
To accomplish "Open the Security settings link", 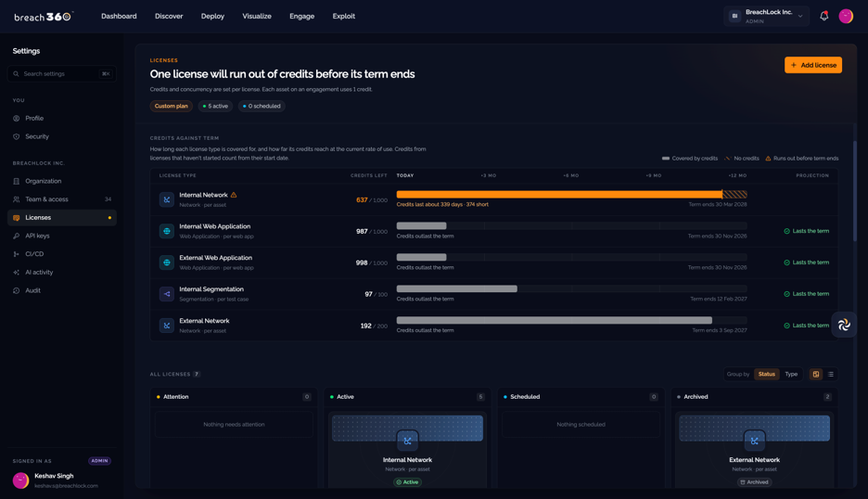I will tap(62, 136).
